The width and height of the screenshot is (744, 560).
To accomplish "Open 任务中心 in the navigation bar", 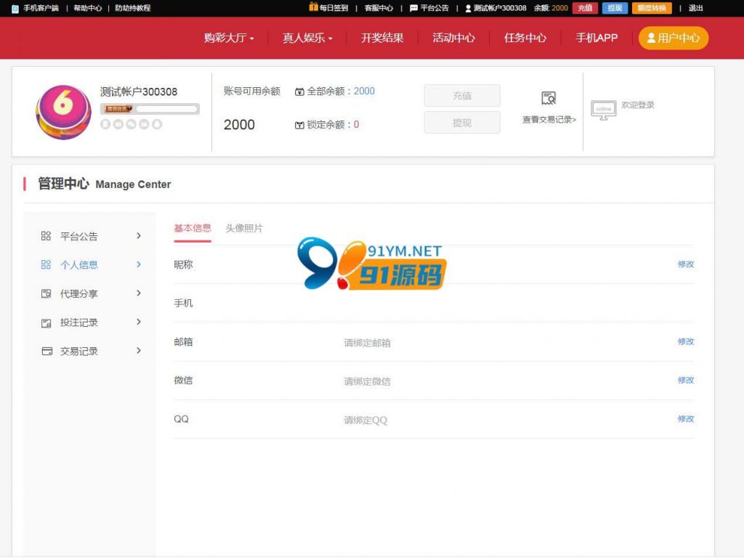I will (525, 38).
